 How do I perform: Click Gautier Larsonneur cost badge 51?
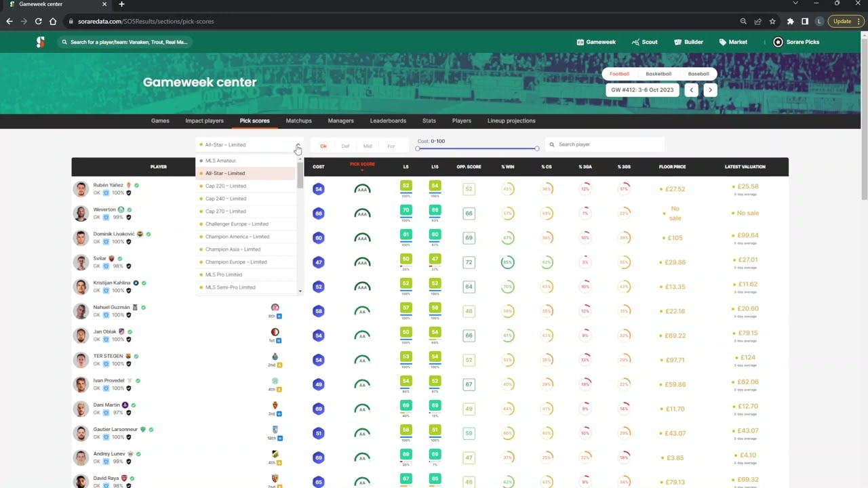(x=319, y=433)
